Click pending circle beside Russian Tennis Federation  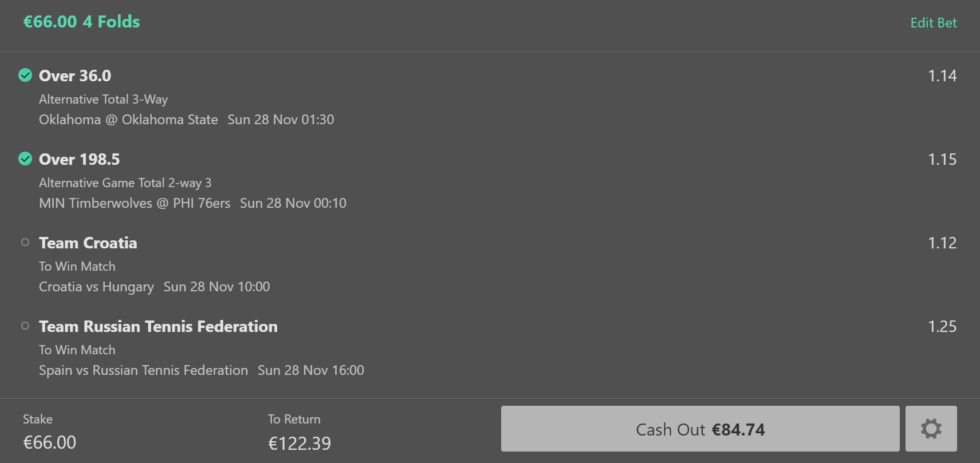point(25,326)
